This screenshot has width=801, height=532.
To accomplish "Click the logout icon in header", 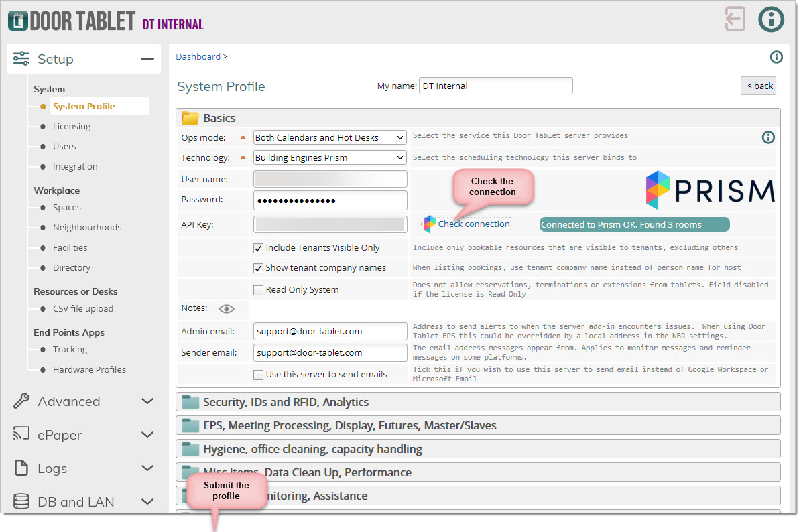I will 735,19.
